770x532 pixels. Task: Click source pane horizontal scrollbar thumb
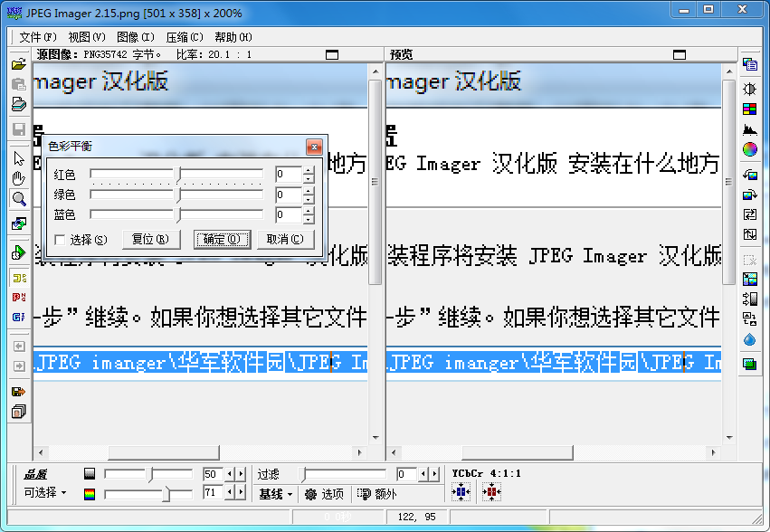[164, 452]
